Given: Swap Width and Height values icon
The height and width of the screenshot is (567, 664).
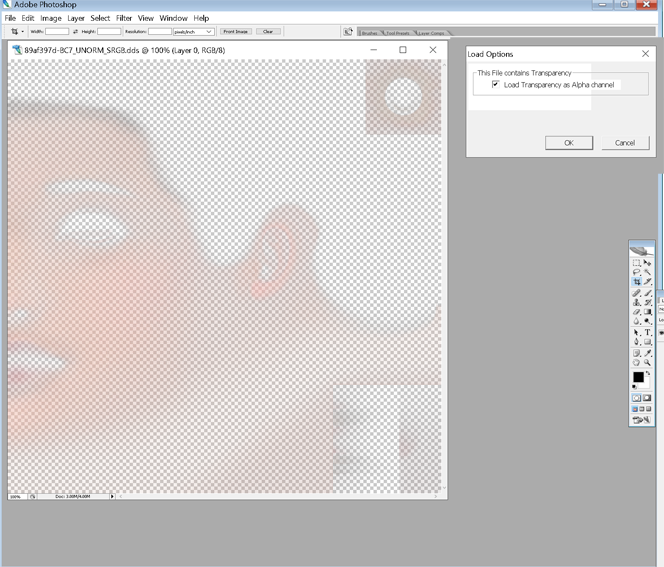Looking at the screenshot, I should 75,31.
